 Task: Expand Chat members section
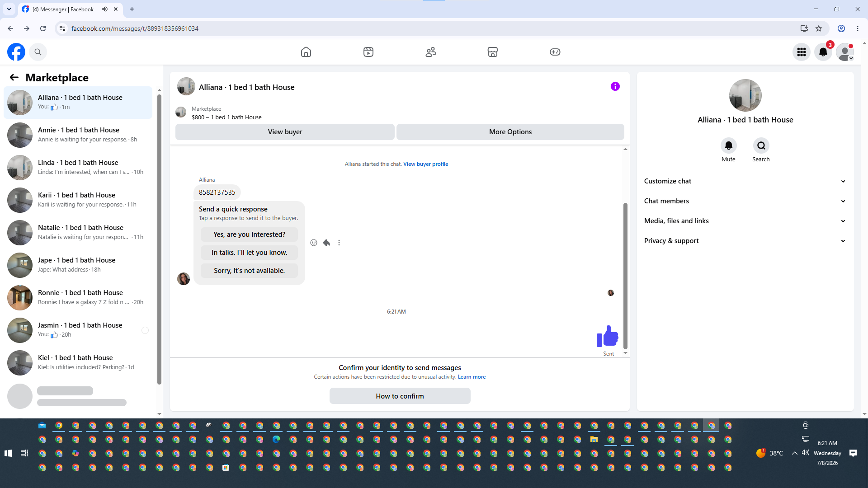point(745,201)
